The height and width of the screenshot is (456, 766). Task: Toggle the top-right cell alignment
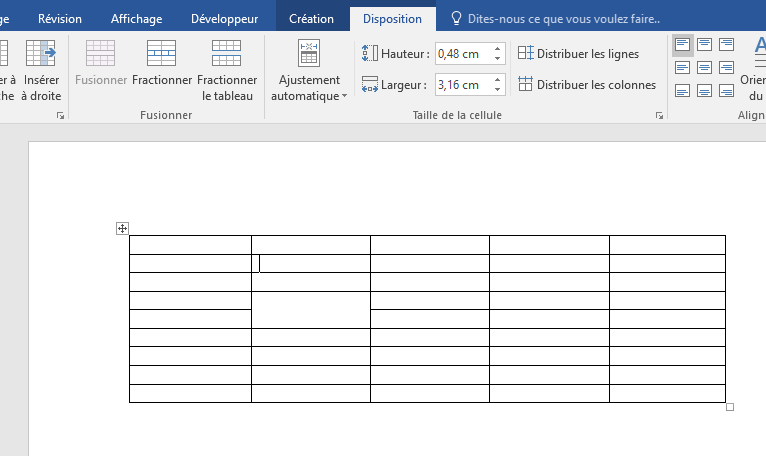coord(726,45)
